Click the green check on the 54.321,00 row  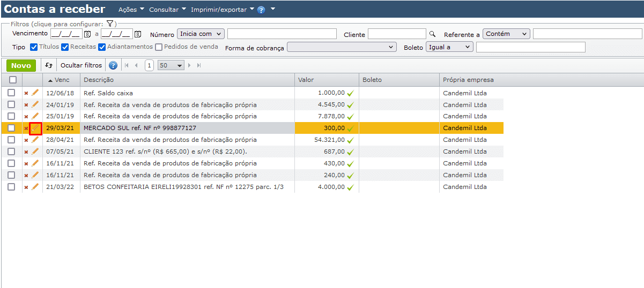pyautogui.click(x=351, y=140)
